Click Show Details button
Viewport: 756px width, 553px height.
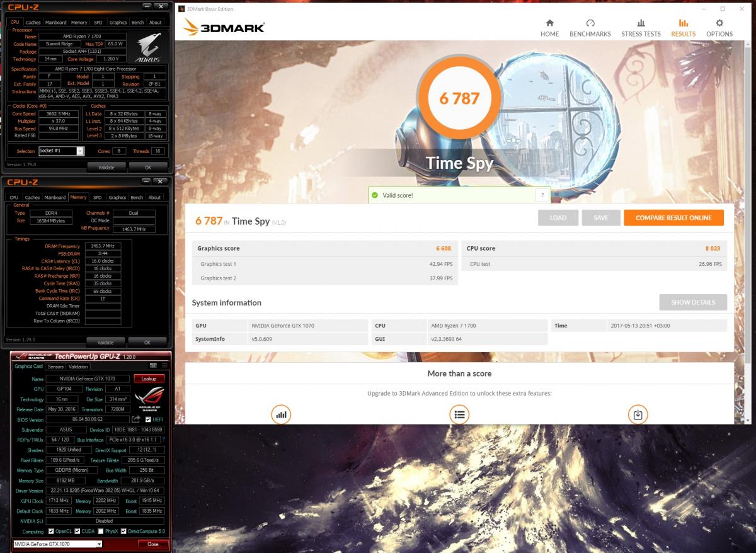coord(693,302)
